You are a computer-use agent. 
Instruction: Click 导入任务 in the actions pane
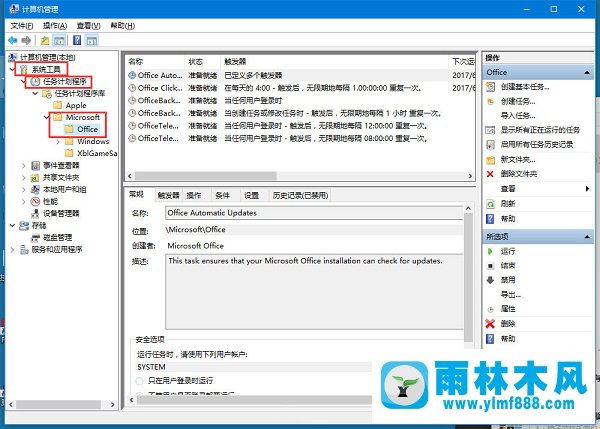(518, 116)
